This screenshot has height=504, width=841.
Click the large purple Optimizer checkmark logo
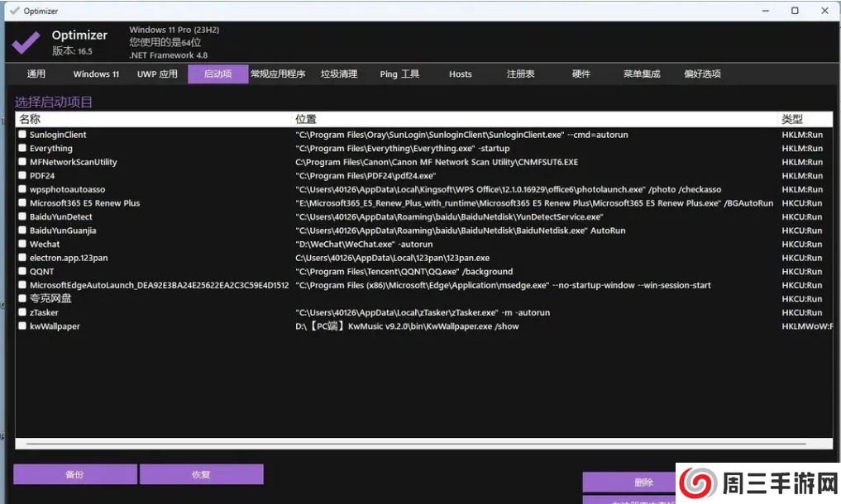(x=26, y=41)
